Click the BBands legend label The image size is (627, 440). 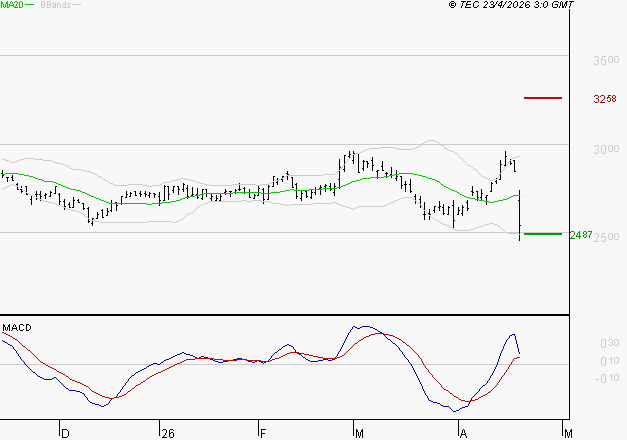point(56,5)
